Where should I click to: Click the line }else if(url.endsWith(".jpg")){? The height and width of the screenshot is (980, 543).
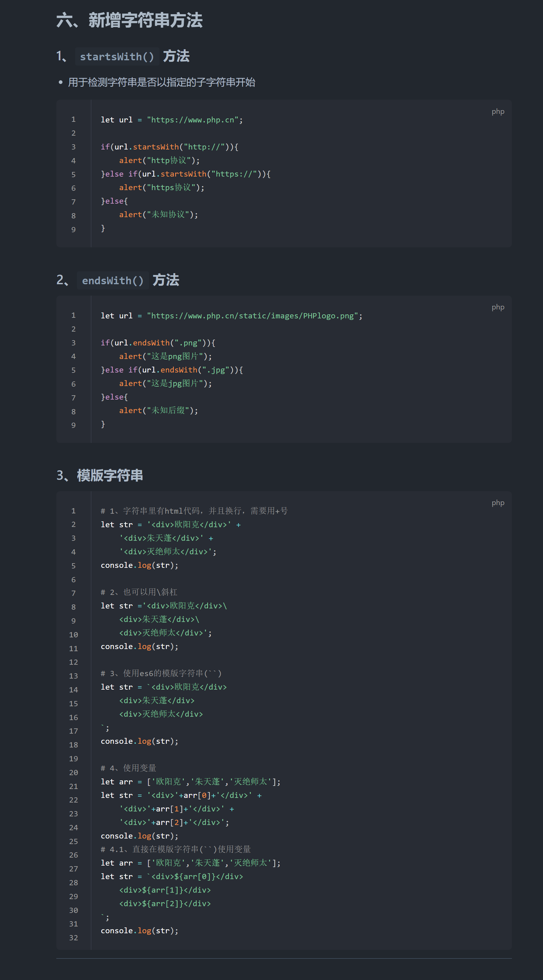pos(172,370)
